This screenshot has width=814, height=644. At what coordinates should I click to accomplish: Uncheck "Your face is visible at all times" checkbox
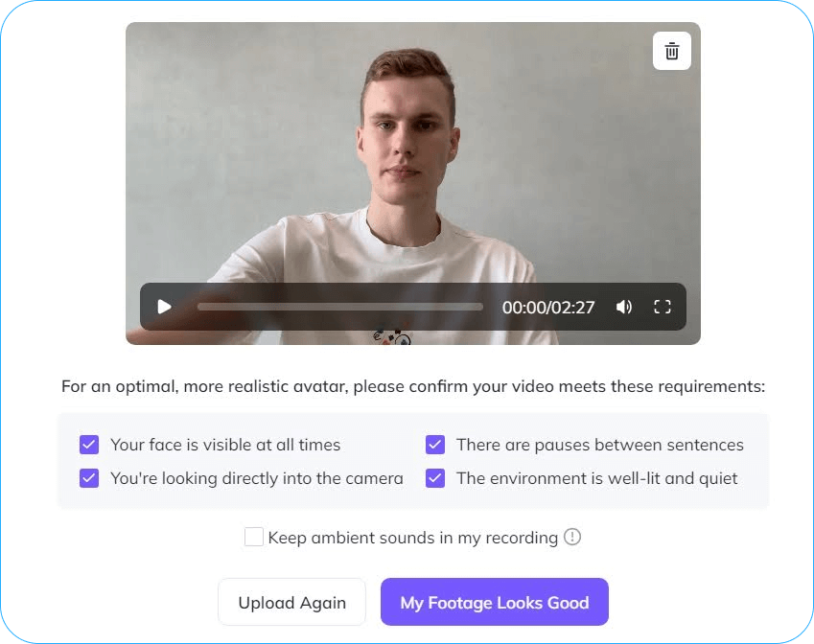89,445
